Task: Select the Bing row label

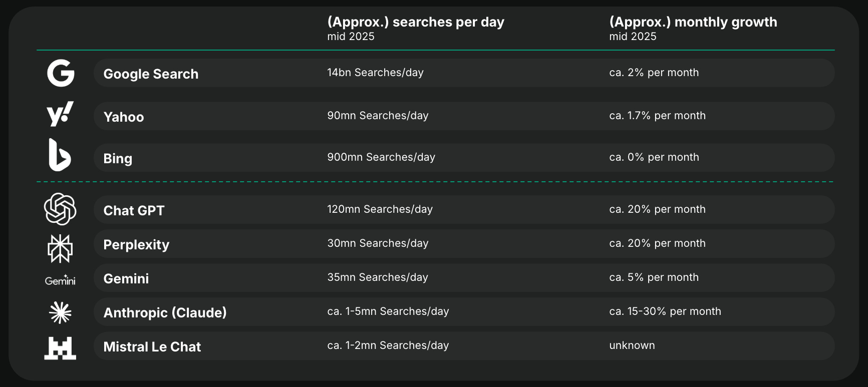Action: tap(118, 159)
